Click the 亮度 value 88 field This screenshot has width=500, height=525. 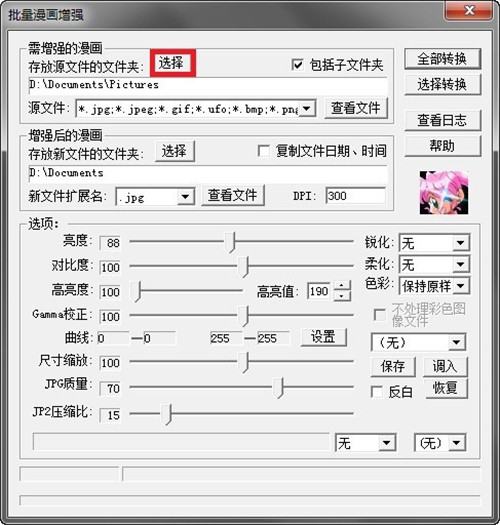[x=110, y=243]
